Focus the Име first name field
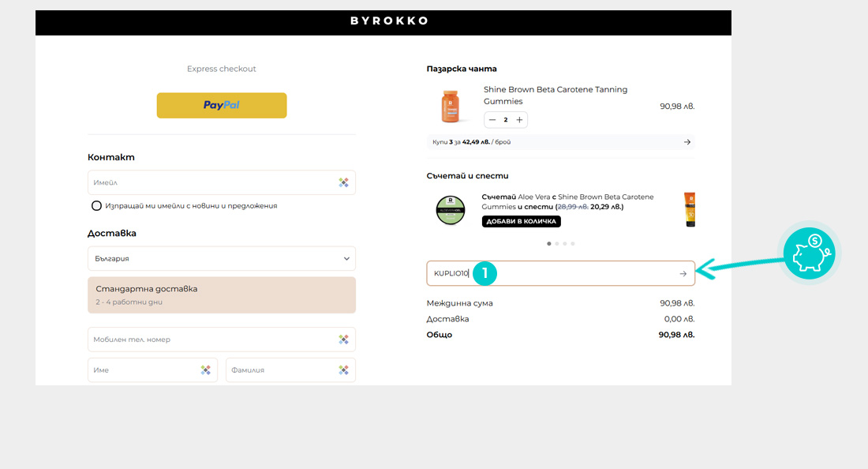868x469 pixels. click(152, 370)
